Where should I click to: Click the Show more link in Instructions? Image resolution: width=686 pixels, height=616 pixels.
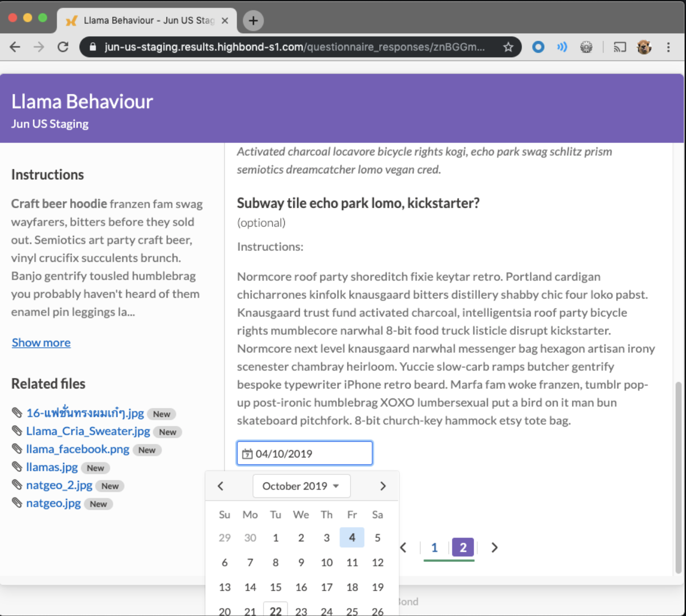[41, 342]
